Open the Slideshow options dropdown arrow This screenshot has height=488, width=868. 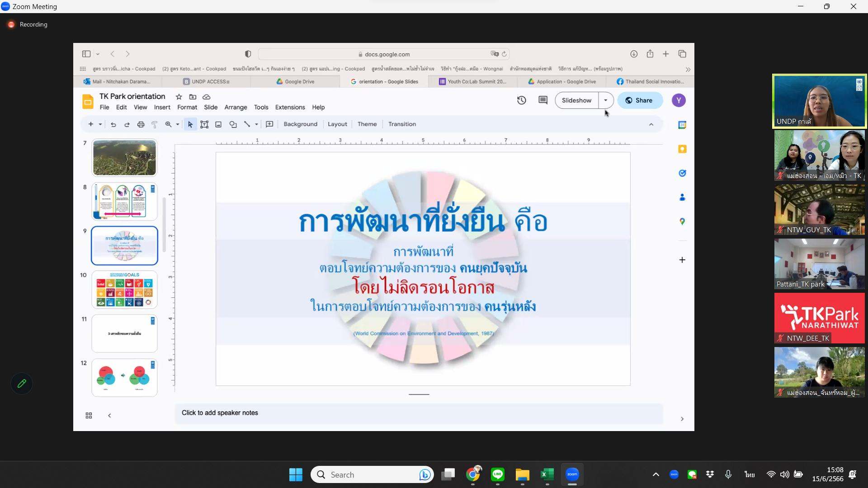pos(605,100)
